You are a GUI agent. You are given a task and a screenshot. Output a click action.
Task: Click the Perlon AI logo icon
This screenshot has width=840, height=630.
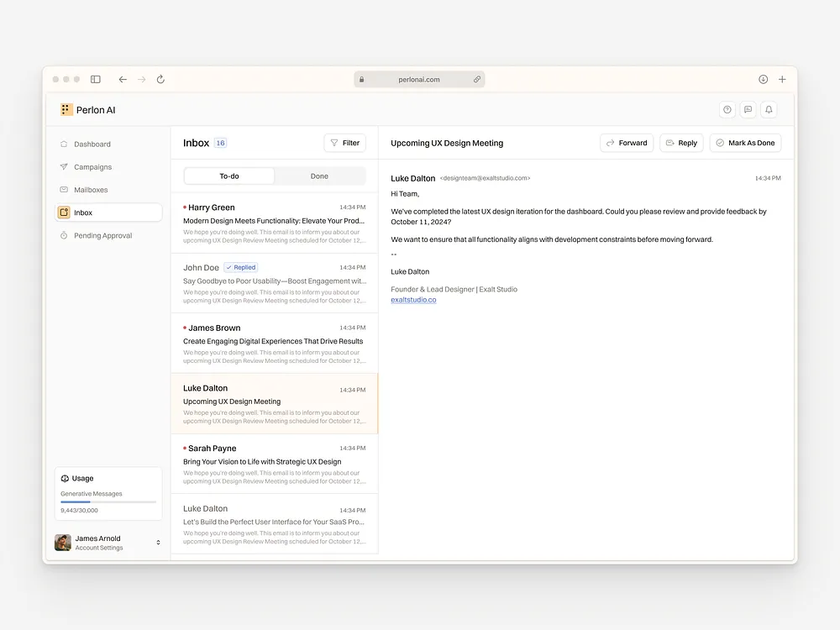tap(66, 109)
